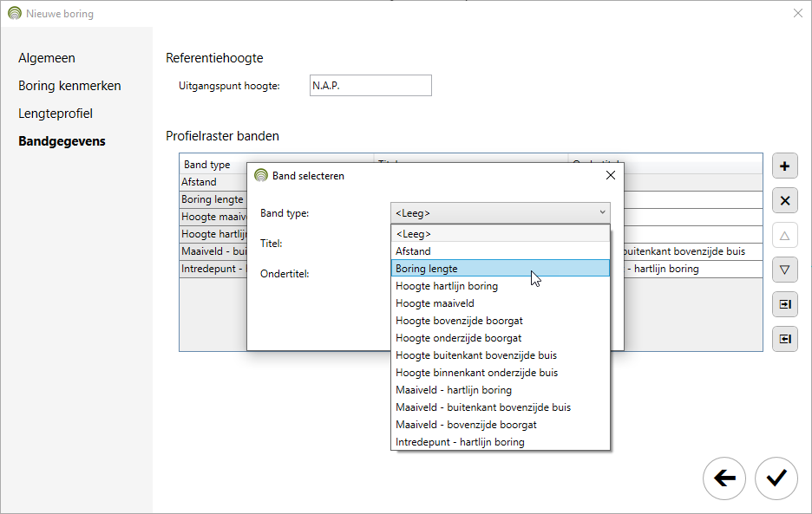This screenshot has width=812, height=514.
Task: Open the Lengteprofiel section
Action: (56, 114)
